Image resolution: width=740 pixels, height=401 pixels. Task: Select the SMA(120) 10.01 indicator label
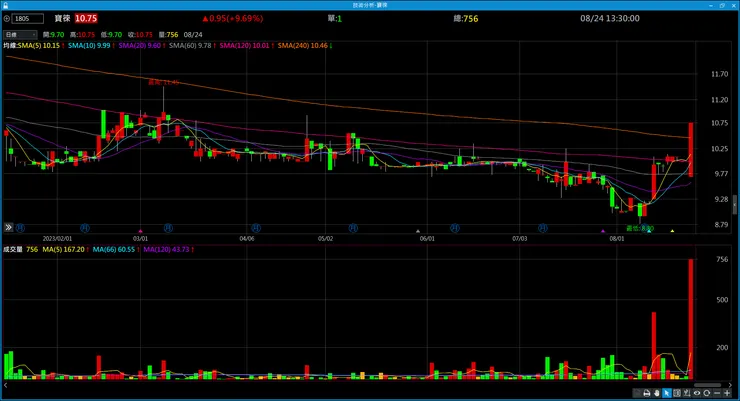244,46
